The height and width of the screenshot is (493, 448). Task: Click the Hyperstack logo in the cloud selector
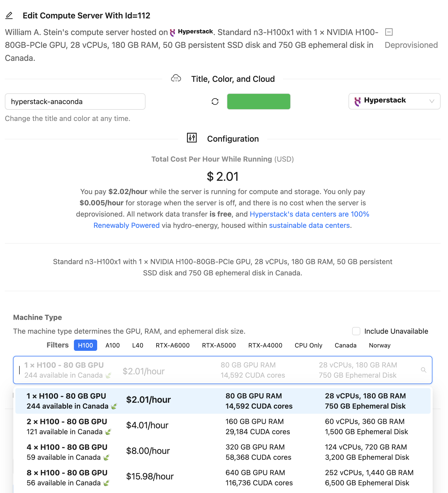pyautogui.click(x=357, y=101)
